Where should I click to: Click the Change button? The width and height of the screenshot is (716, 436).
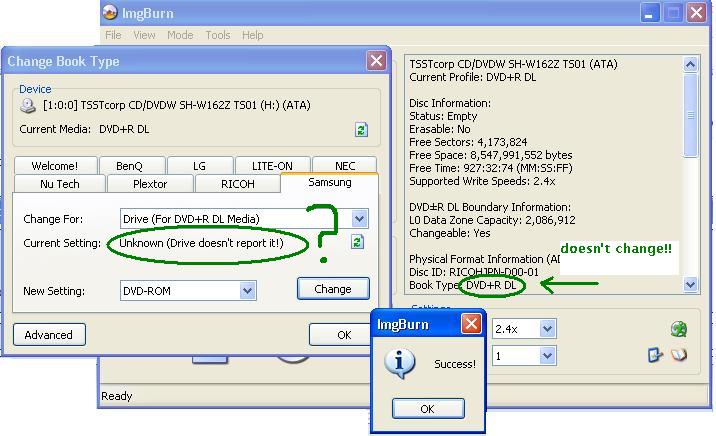[333, 289]
